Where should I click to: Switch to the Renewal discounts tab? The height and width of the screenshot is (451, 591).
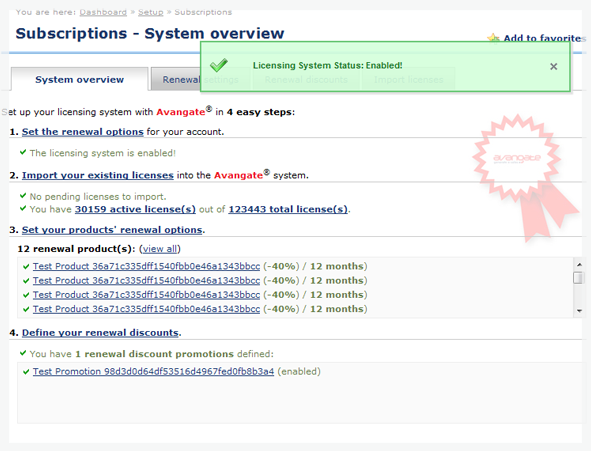[306, 79]
